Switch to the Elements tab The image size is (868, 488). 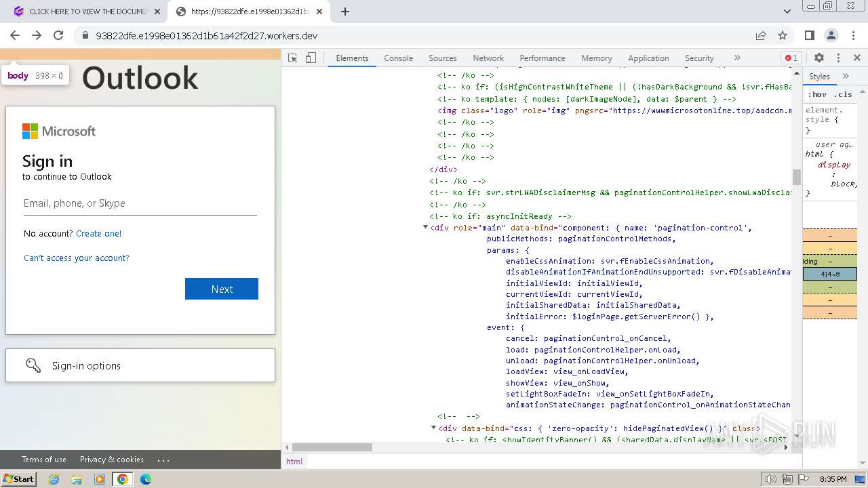tap(352, 58)
